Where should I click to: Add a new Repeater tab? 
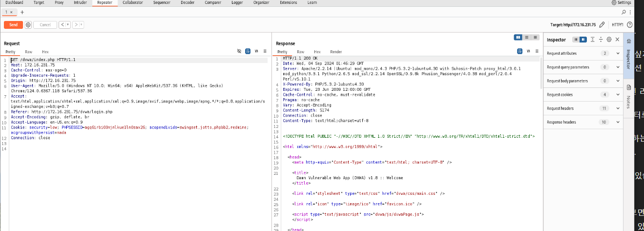tap(22, 12)
